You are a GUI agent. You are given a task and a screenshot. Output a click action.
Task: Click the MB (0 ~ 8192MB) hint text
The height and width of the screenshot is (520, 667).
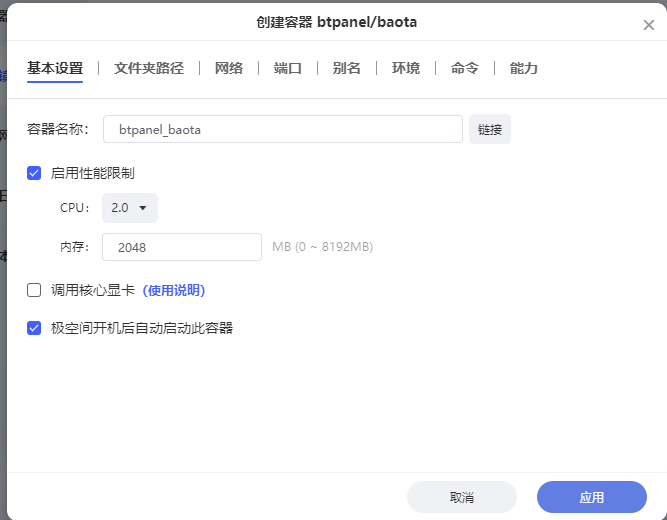pyautogui.click(x=322, y=247)
